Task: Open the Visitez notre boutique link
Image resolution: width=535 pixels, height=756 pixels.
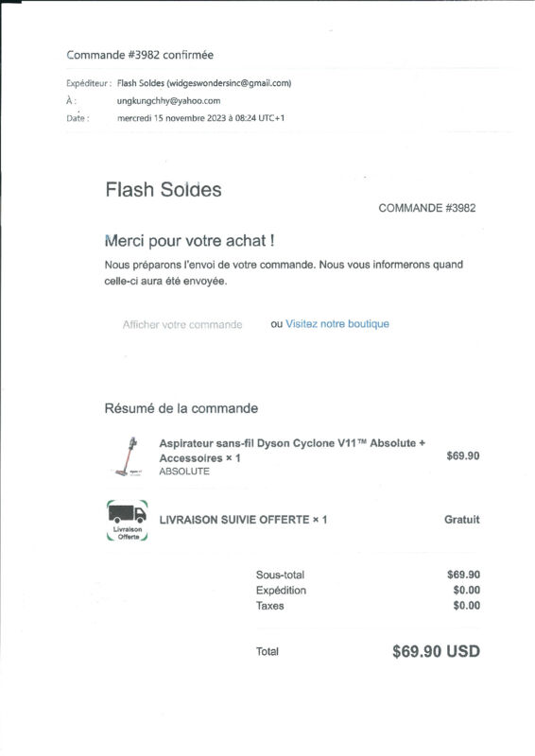Action: click(x=337, y=324)
